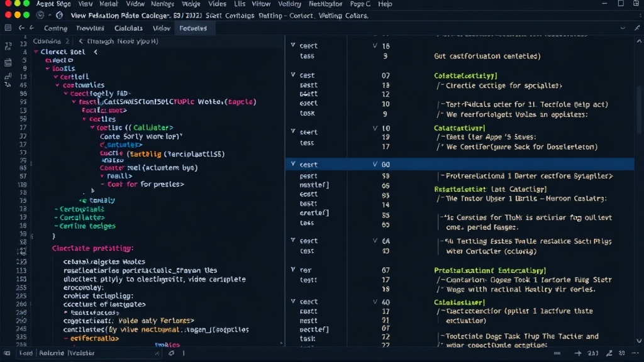Click the scroll-up arrow of the right panel

[639, 41]
